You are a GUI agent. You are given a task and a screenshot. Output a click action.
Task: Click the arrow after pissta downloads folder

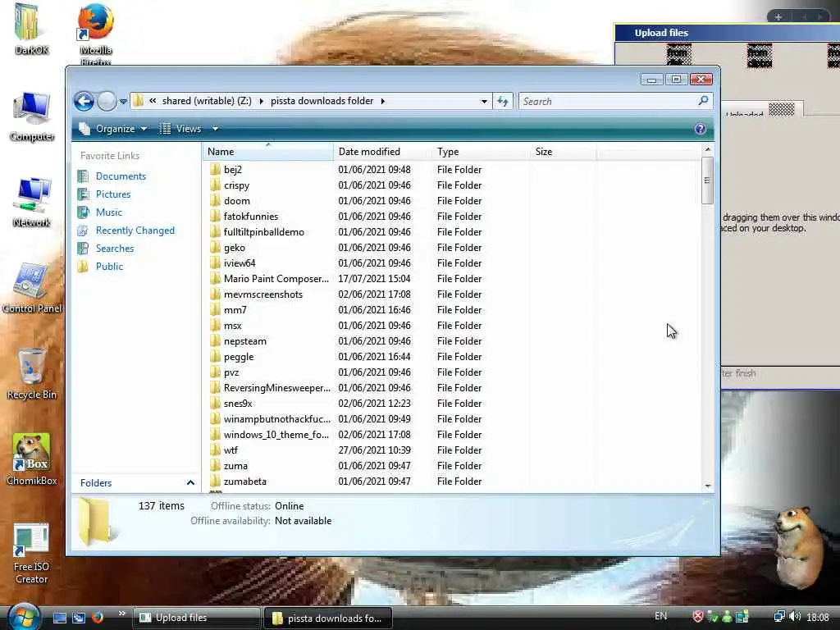pos(382,101)
